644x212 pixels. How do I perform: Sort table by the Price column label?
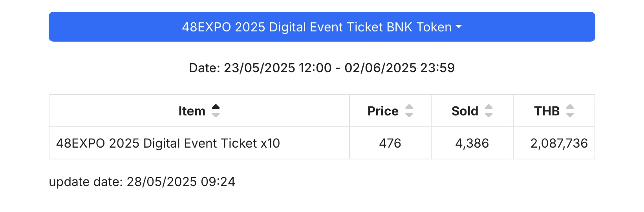[383, 111]
